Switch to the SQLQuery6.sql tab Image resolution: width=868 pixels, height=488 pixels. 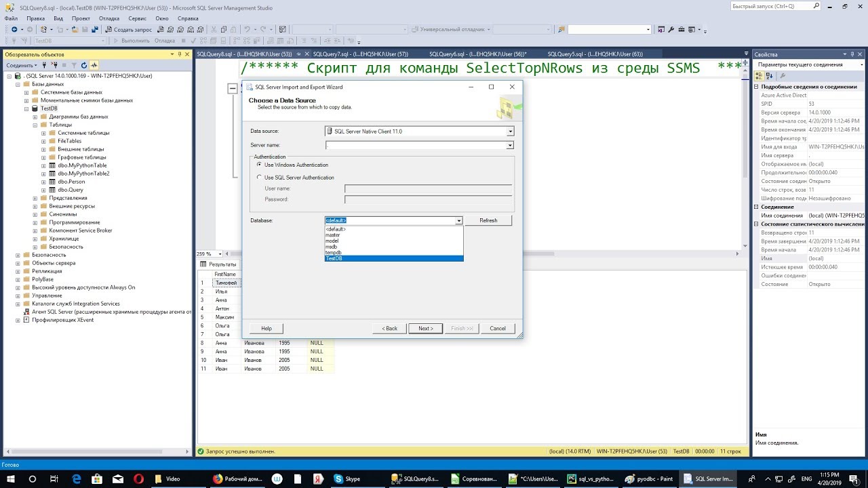(478, 54)
